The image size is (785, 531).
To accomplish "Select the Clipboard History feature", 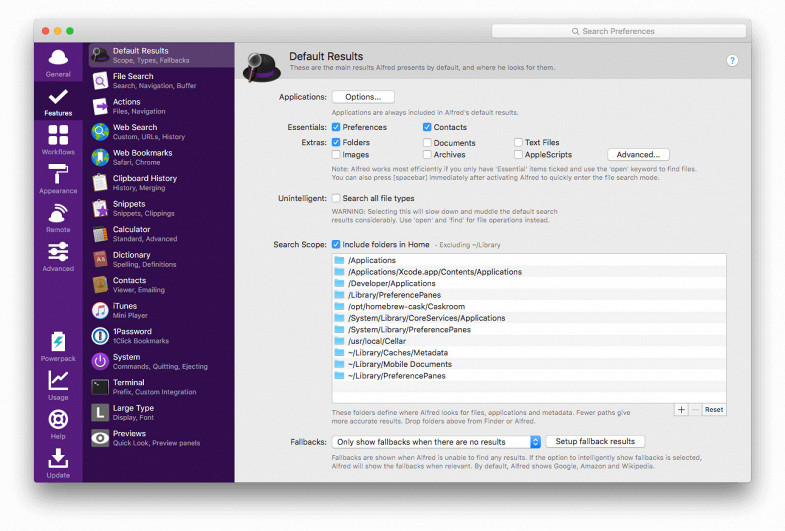I will click(161, 183).
